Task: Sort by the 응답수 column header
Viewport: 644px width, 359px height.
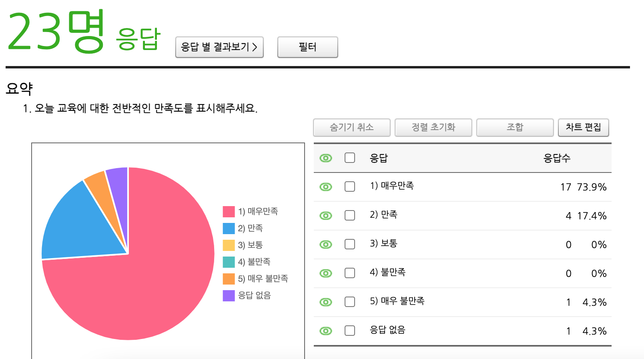Action: pyautogui.click(x=556, y=158)
